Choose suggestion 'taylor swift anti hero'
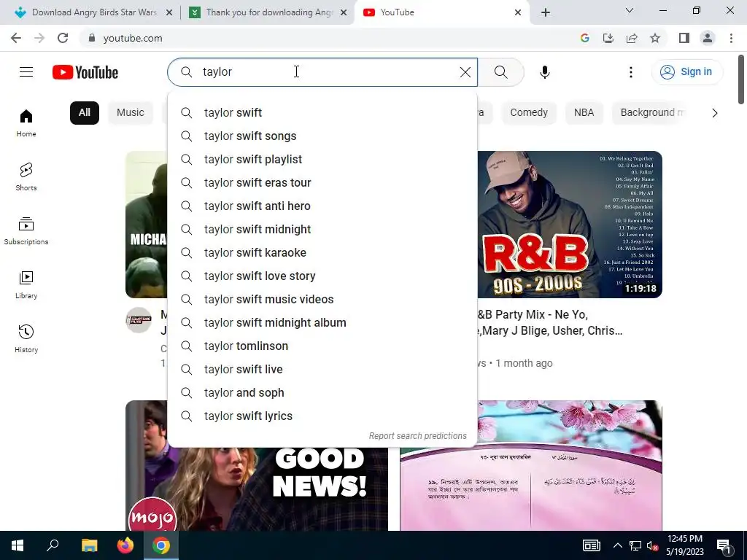The height and width of the screenshot is (560, 747). tap(322, 206)
